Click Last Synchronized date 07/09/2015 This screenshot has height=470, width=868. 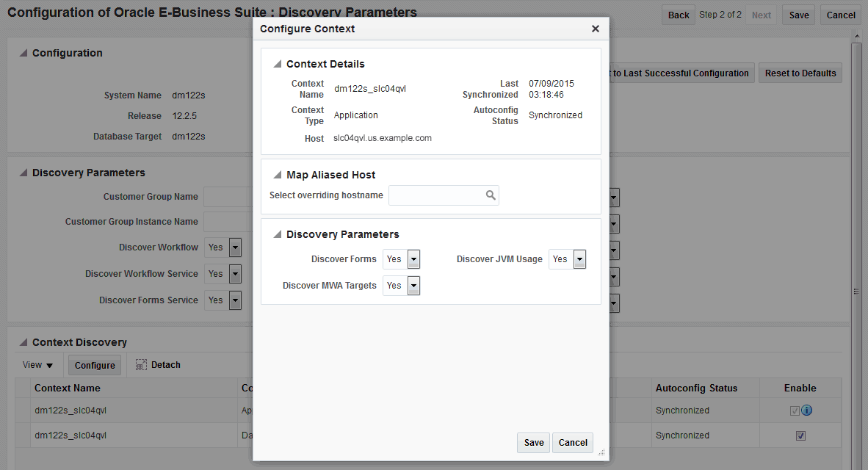551,84
